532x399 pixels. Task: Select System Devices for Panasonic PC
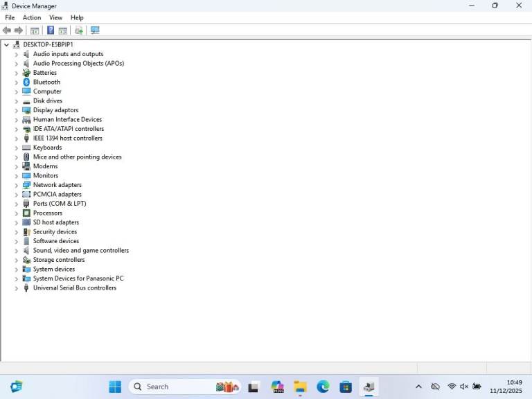[78, 278]
